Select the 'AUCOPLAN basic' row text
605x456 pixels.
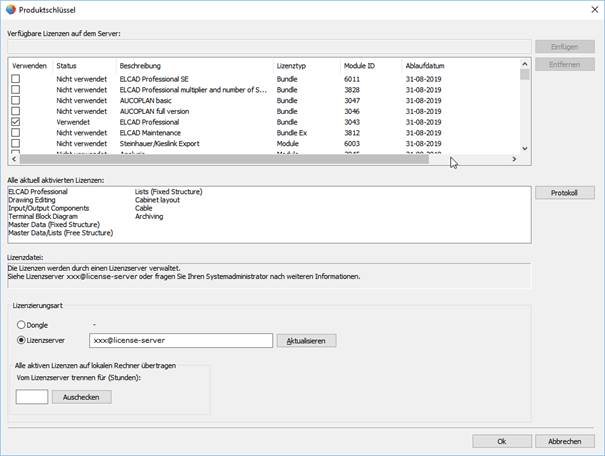145,101
